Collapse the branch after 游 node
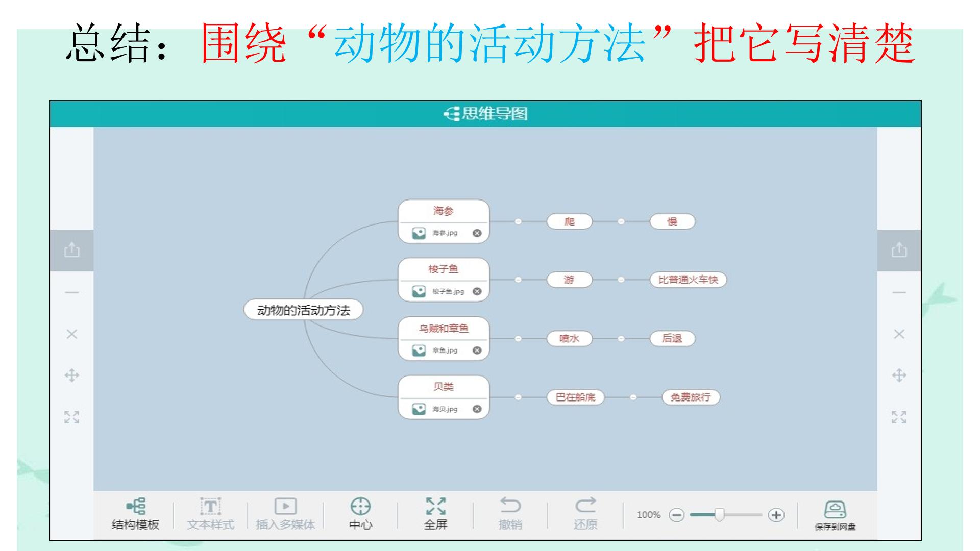Screen dimensions: 980x551 tap(621, 280)
